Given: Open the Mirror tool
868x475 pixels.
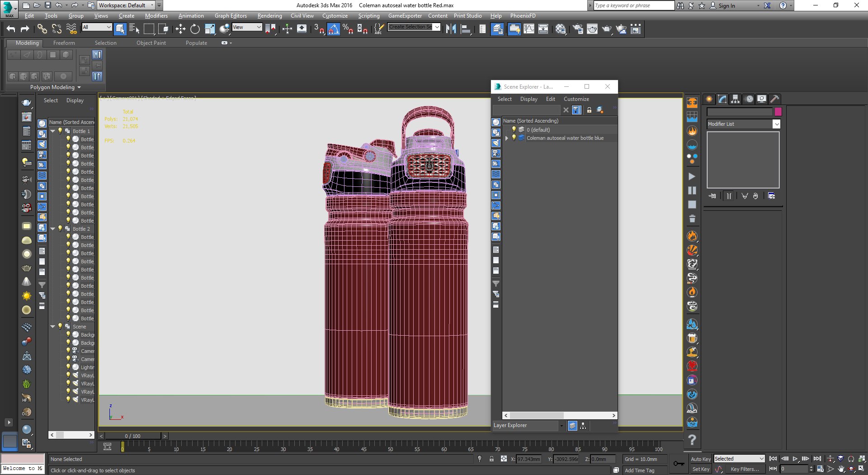Looking at the screenshot, I should (x=451, y=29).
